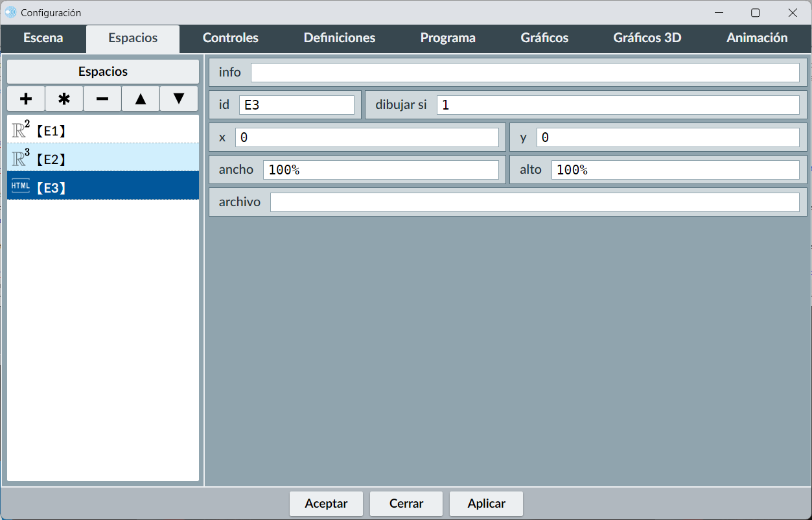Switch to the Animación tab
Screen dimensions: 812x520
pyautogui.click(x=757, y=38)
